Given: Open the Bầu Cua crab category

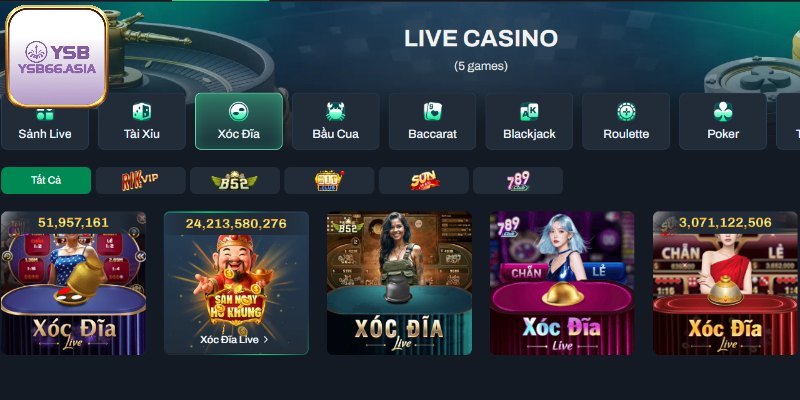Looking at the screenshot, I should [x=336, y=121].
